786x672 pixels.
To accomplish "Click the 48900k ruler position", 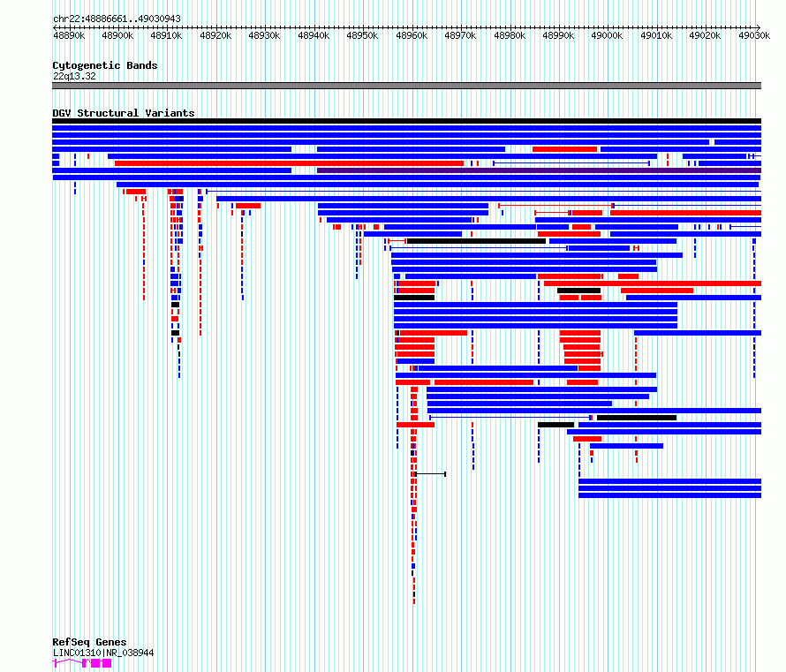I will (117, 35).
